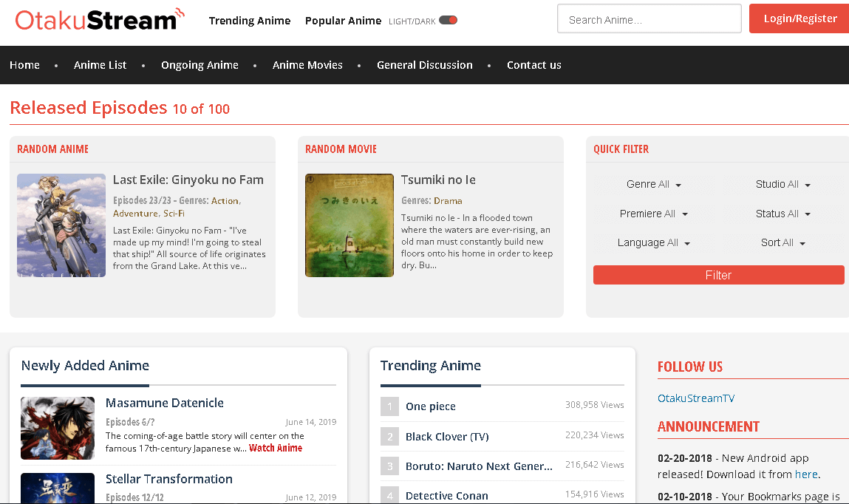Toggle the Light/Dark mode switch

[448, 21]
